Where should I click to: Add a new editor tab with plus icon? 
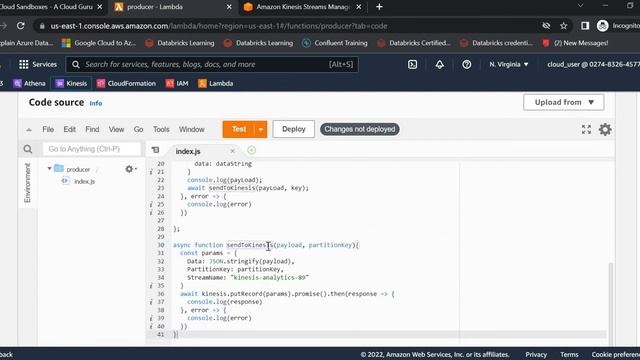pos(251,150)
